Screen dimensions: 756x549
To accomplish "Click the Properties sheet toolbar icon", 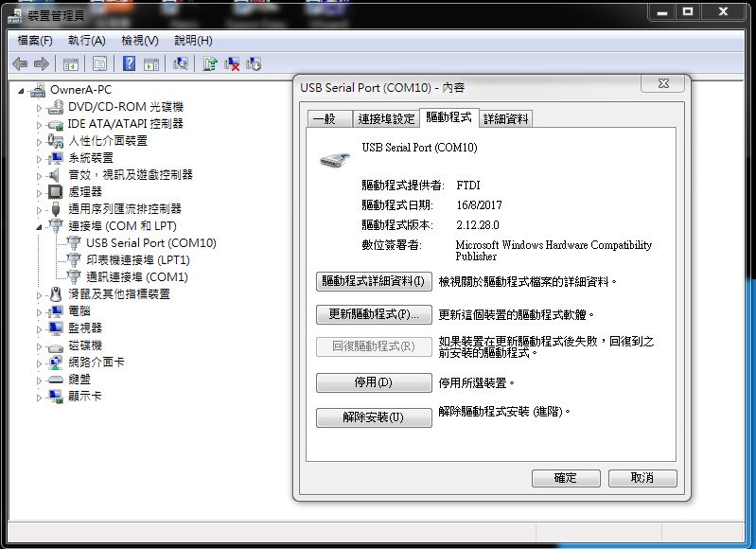I will [x=98, y=63].
